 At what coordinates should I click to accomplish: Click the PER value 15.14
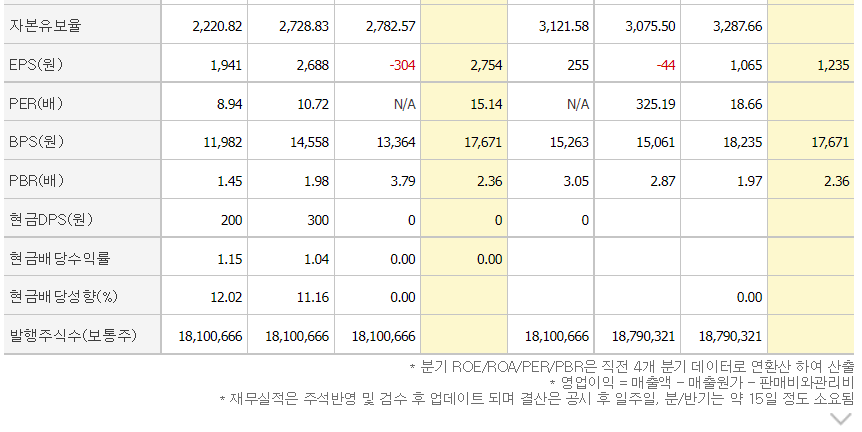pyautogui.click(x=487, y=104)
